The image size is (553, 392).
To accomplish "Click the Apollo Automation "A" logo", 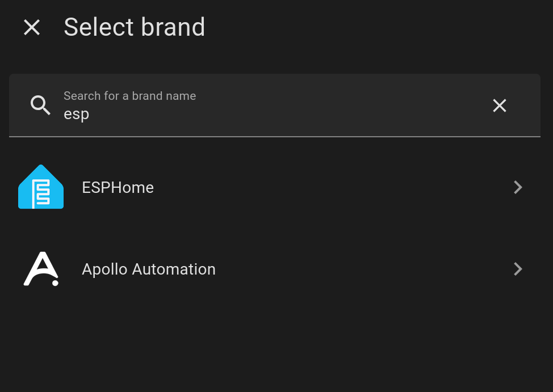I will (x=41, y=269).
